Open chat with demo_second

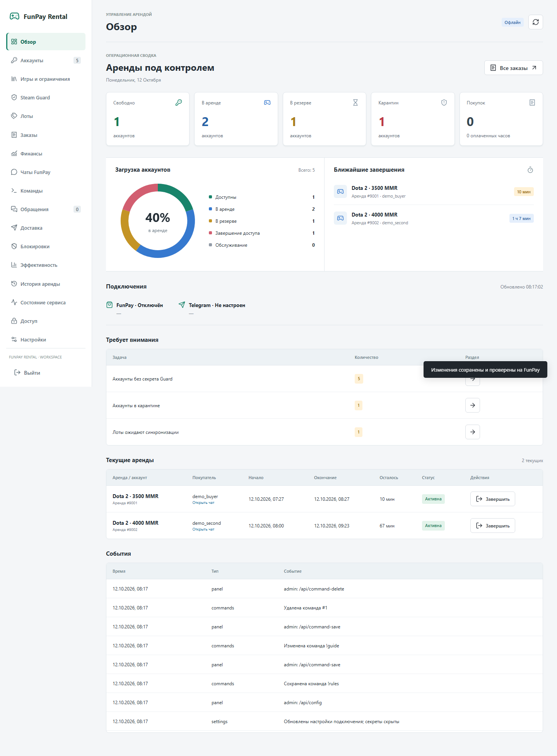(x=203, y=529)
